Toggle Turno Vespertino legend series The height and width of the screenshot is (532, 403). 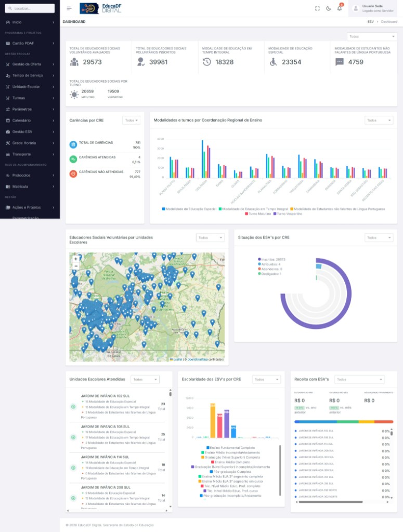[288, 214]
